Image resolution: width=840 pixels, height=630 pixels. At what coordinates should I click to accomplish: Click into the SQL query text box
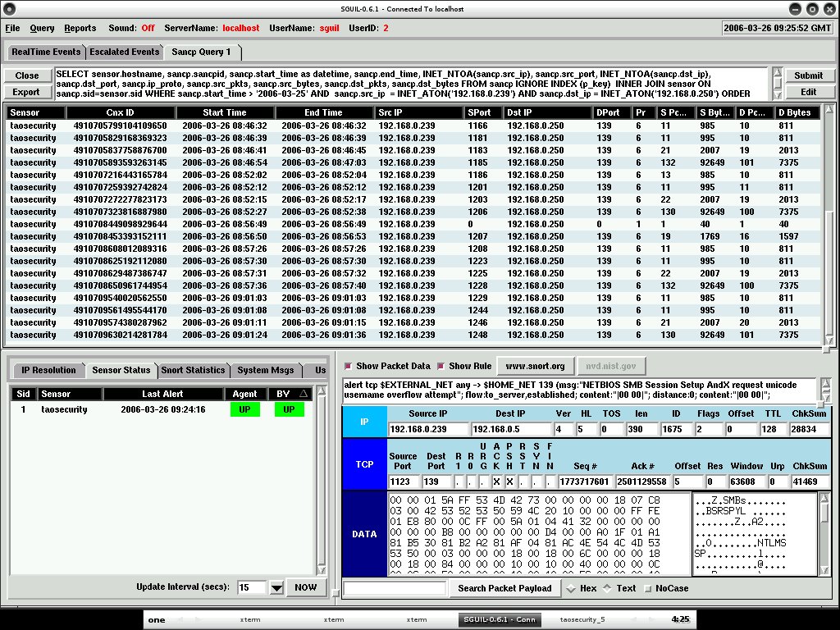(x=412, y=84)
